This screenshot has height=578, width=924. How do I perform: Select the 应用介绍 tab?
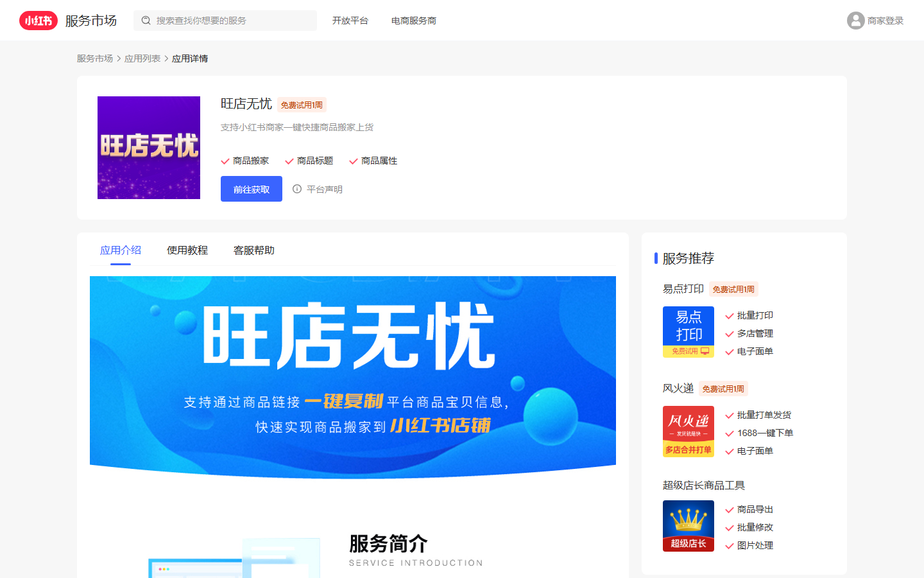tap(121, 250)
